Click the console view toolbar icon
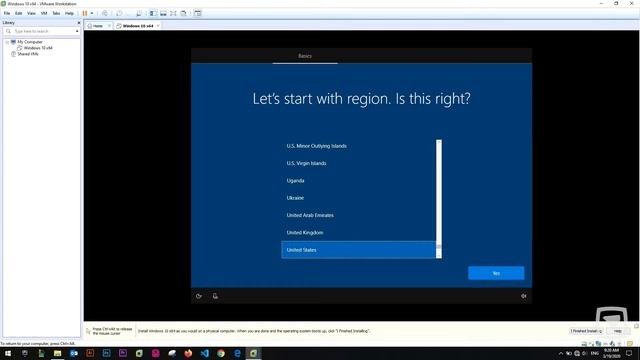Viewport: 640px width, 360px height. click(x=198, y=13)
